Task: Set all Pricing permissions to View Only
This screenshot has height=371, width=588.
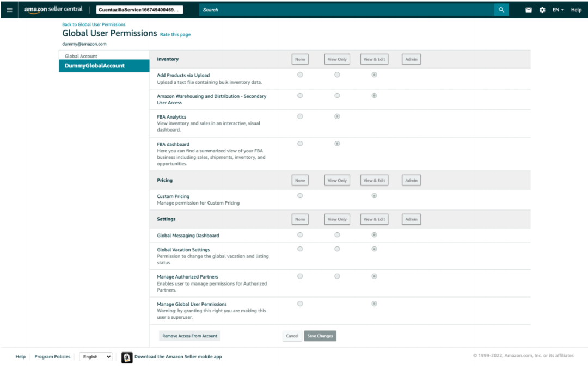Action: point(337,180)
